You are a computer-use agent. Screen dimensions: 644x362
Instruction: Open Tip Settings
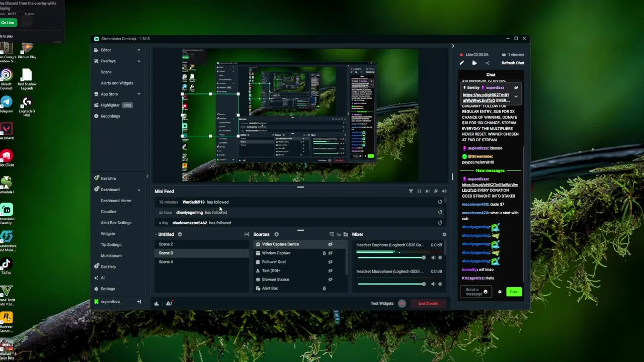click(111, 245)
